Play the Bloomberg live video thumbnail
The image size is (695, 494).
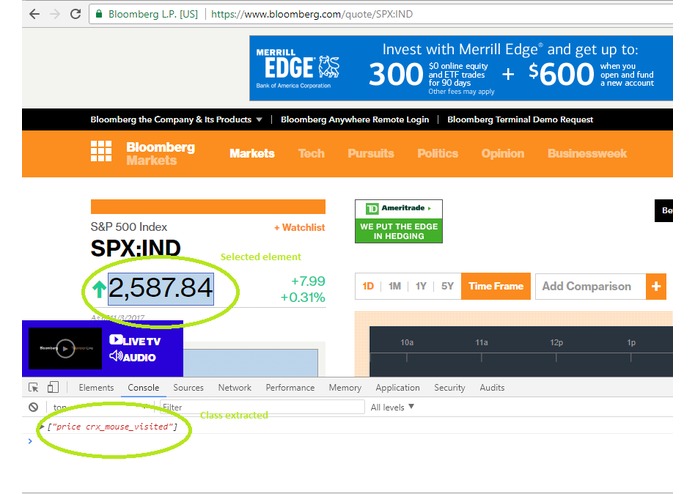65,349
